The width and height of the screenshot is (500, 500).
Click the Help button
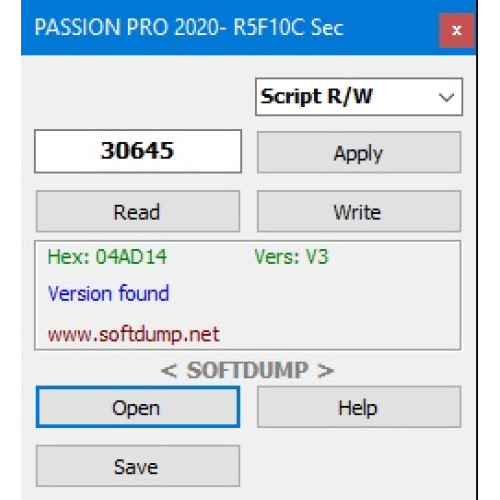[x=359, y=407]
